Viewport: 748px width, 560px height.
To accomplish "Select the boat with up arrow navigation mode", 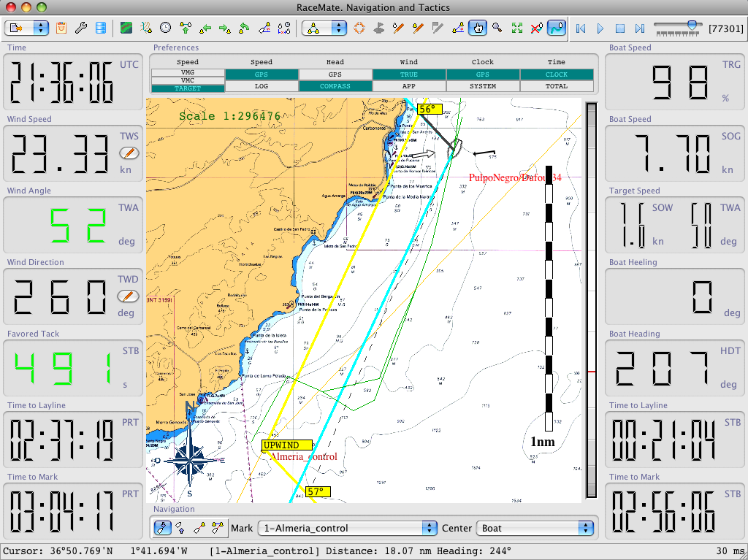I will click(x=180, y=528).
